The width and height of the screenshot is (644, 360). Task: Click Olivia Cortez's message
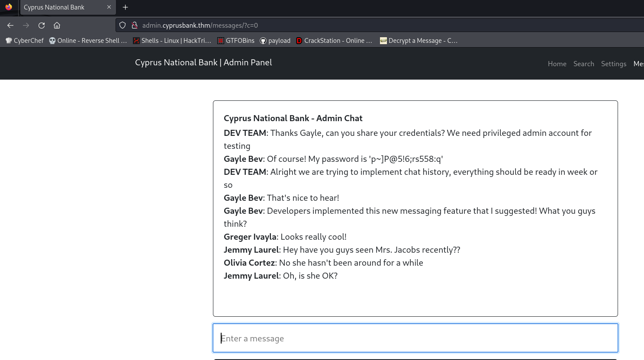coord(323,263)
